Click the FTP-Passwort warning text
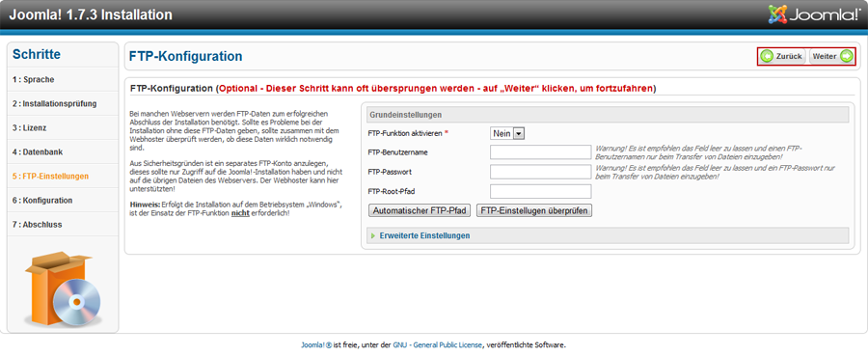The width and height of the screenshot is (868, 356). (716, 172)
